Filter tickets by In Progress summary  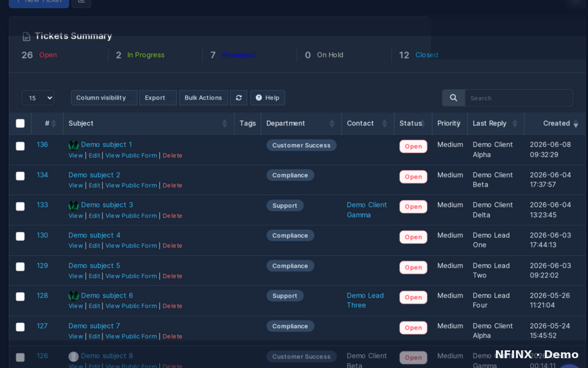pos(146,55)
